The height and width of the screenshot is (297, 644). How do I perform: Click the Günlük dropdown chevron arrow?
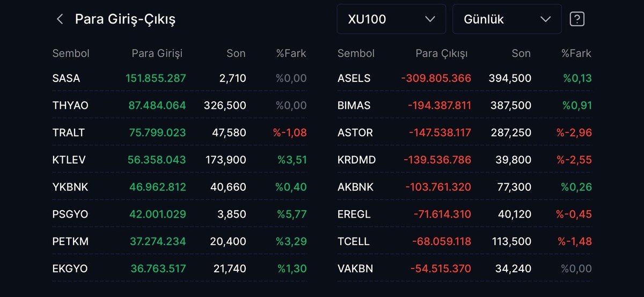click(x=546, y=19)
